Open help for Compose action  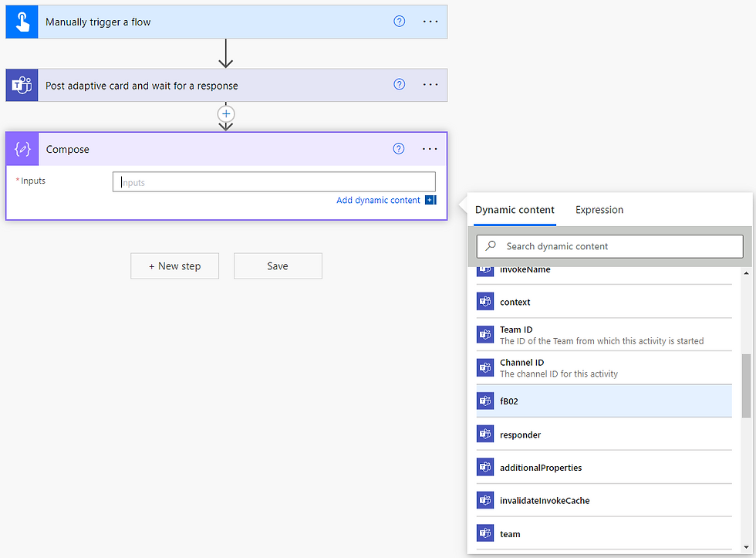coord(399,148)
